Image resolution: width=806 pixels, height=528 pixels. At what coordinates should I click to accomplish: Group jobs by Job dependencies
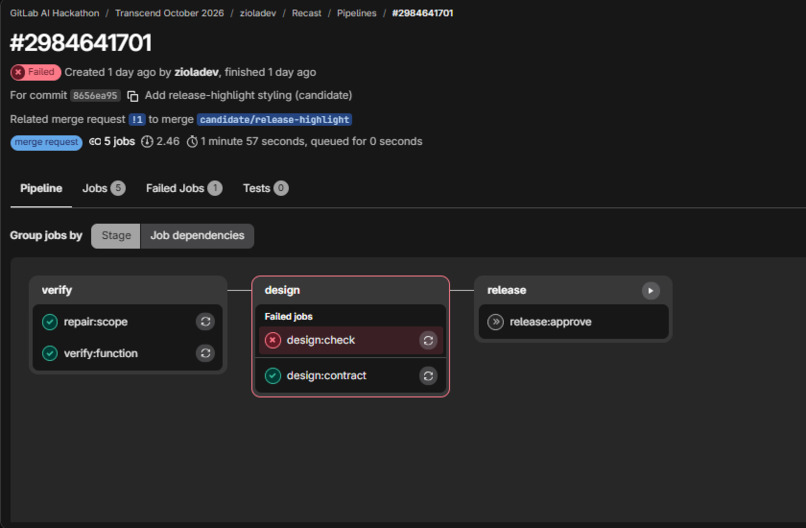[197, 235]
